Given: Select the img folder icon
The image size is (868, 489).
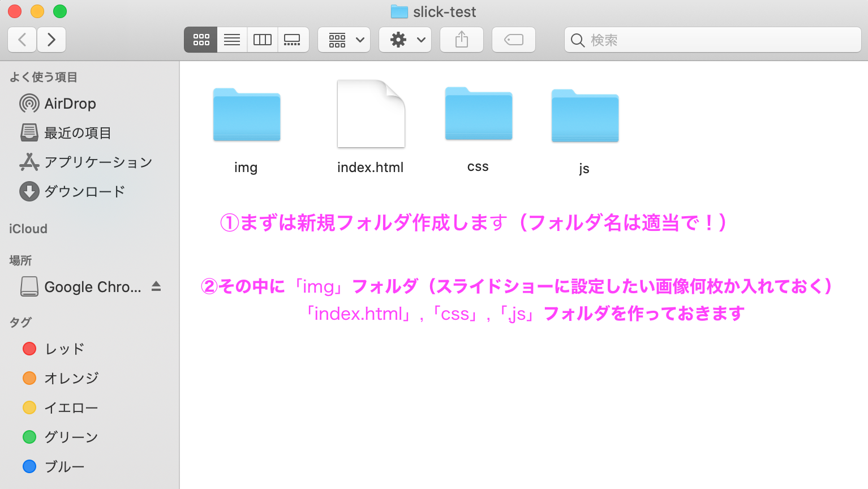Looking at the screenshot, I should (247, 115).
